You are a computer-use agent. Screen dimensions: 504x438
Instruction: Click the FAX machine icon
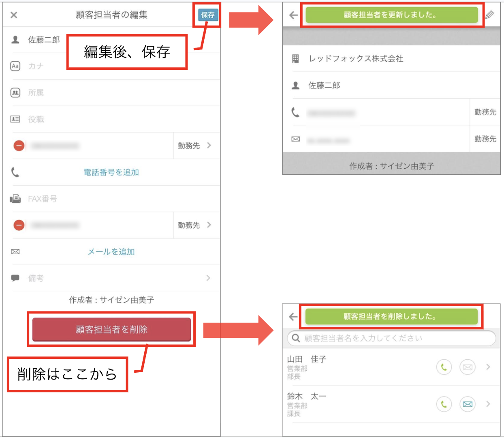point(15,199)
